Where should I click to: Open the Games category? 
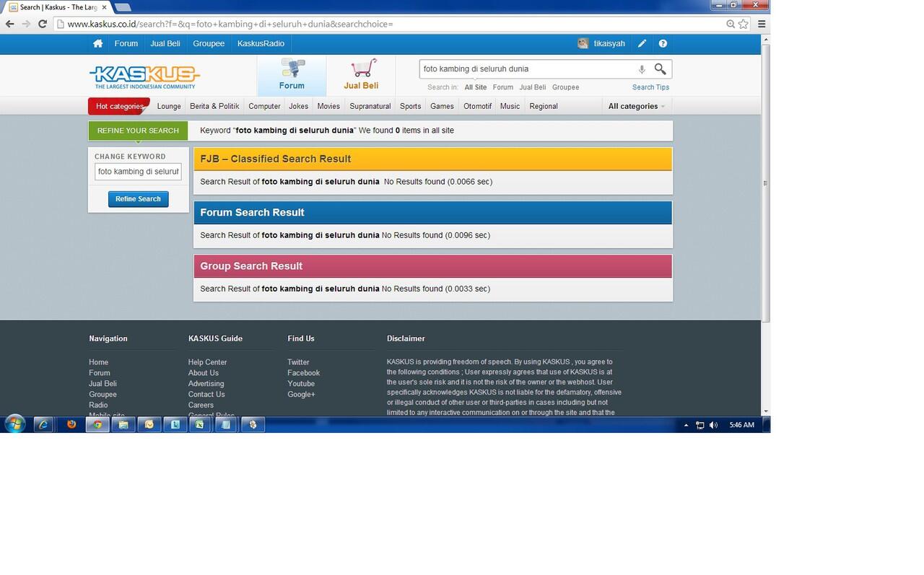442,106
